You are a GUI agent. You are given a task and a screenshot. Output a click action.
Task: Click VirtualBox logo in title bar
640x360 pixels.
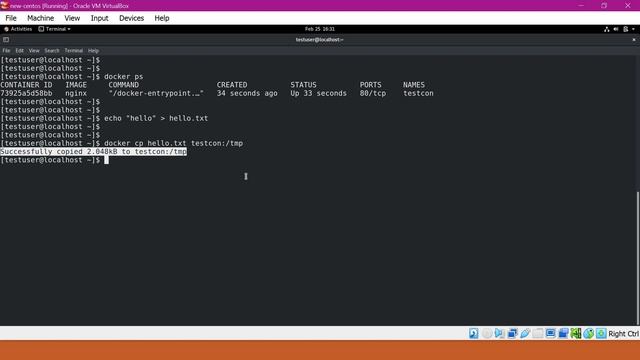[4, 5]
